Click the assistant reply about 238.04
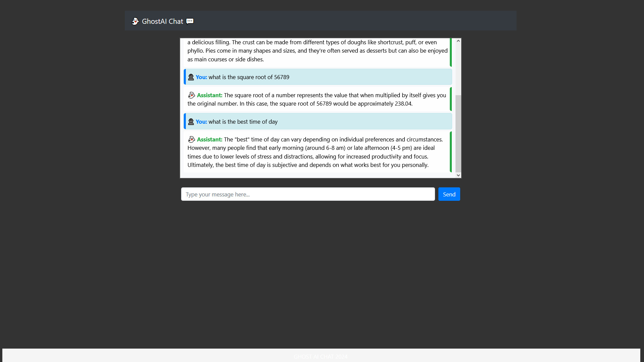The image size is (644, 362). pyautogui.click(x=316, y=100)
